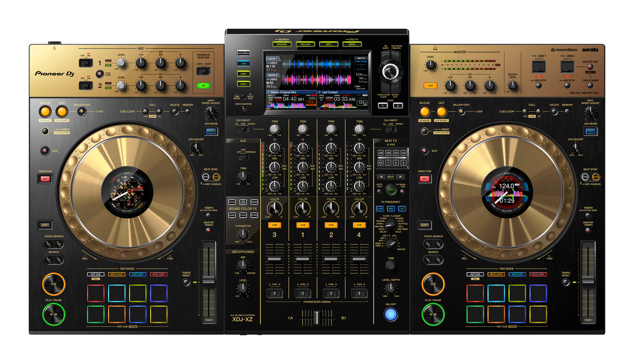Toggle MIC 1 off/on switch
This screenshot has width=634, height=364.
86,63
